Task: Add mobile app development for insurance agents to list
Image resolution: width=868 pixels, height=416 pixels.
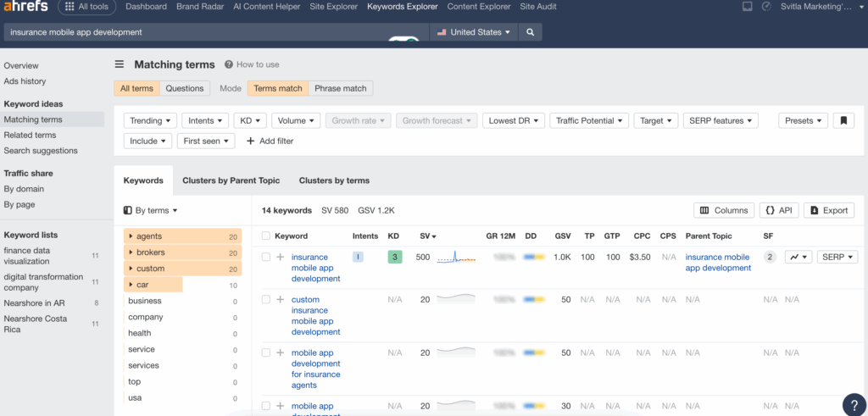Action: click(x=280, y=352)
